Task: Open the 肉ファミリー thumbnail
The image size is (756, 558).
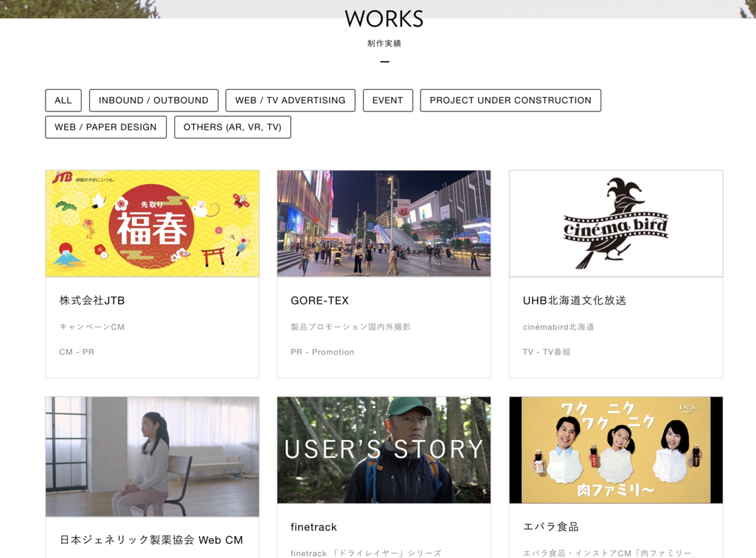Action: (616, 450)
